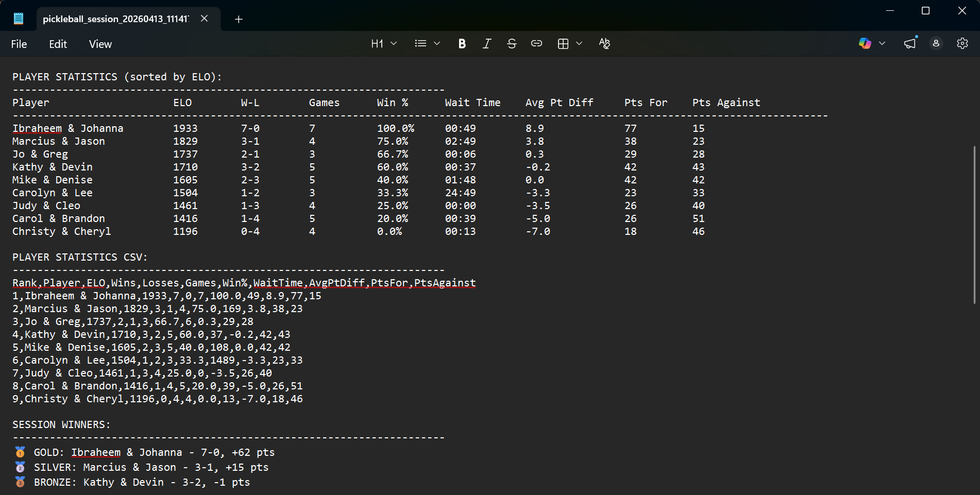The image size is (980, 495).
Task: Open the account profile icon
Action: [936, 43]
